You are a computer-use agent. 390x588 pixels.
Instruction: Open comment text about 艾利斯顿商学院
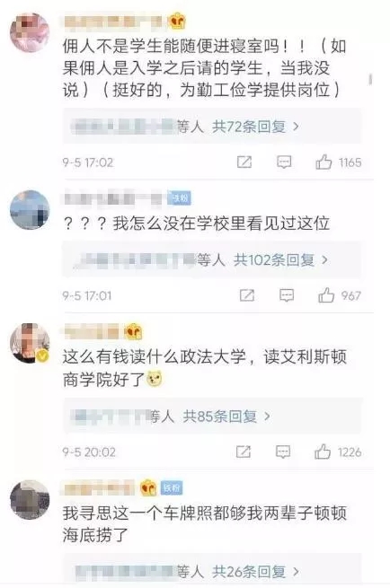(x=205, y=368)
